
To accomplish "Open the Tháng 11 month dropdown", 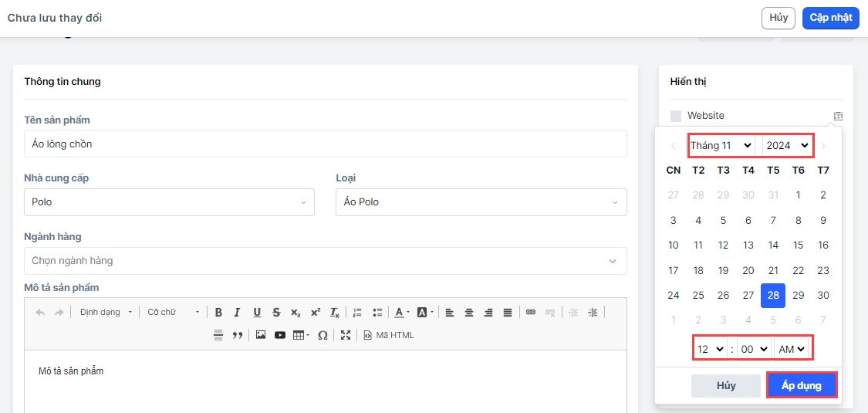I will click(x=721, y=145).
